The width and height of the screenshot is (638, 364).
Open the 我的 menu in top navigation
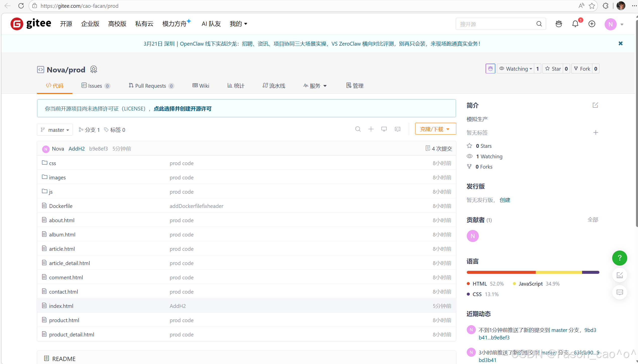click(238, 24)
